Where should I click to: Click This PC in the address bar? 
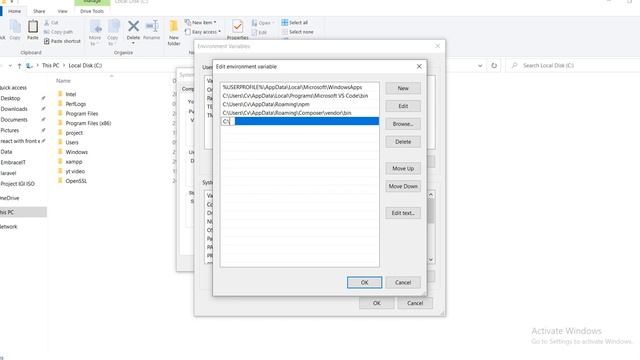[x=51, y=66]
